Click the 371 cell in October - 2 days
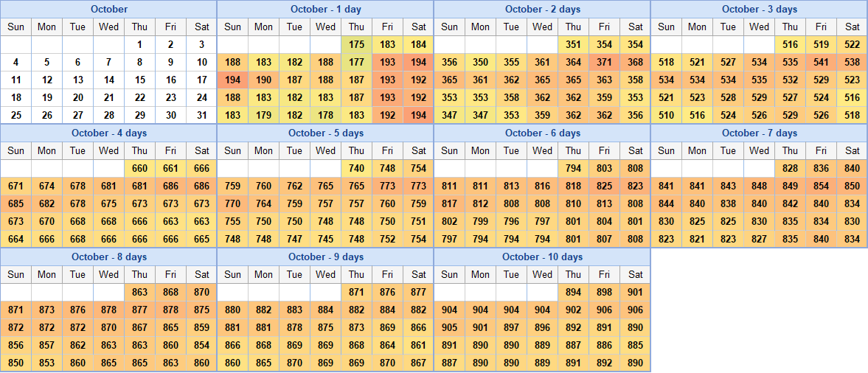Image resolution: width=868 pixels, height=373 pixels. click(x=604, y=62)
